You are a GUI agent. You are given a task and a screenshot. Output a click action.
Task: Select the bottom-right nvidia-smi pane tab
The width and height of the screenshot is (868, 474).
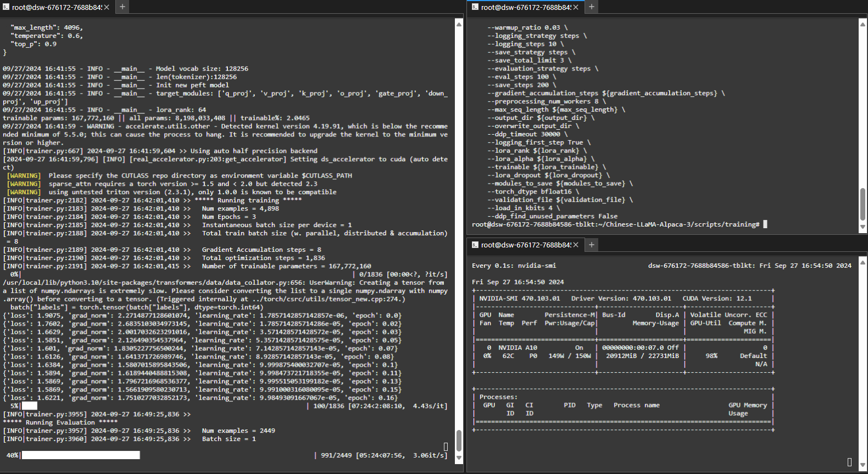click(x=525, y=245)
